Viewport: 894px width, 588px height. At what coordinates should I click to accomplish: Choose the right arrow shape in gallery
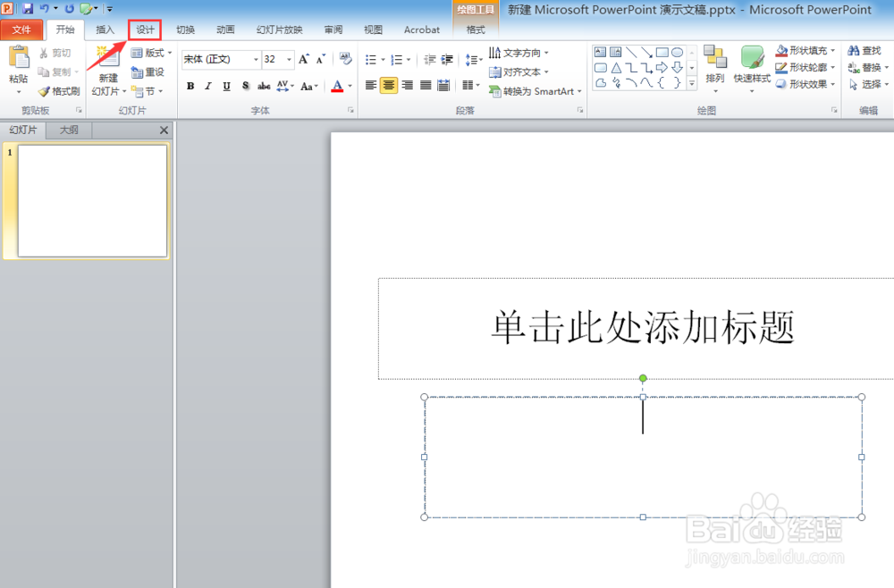coord(662,68)
